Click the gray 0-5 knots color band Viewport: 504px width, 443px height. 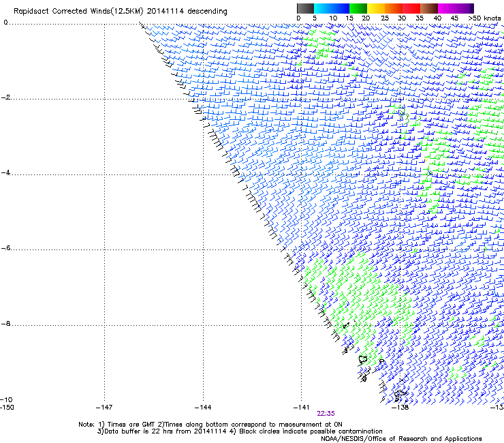(305, 8)
